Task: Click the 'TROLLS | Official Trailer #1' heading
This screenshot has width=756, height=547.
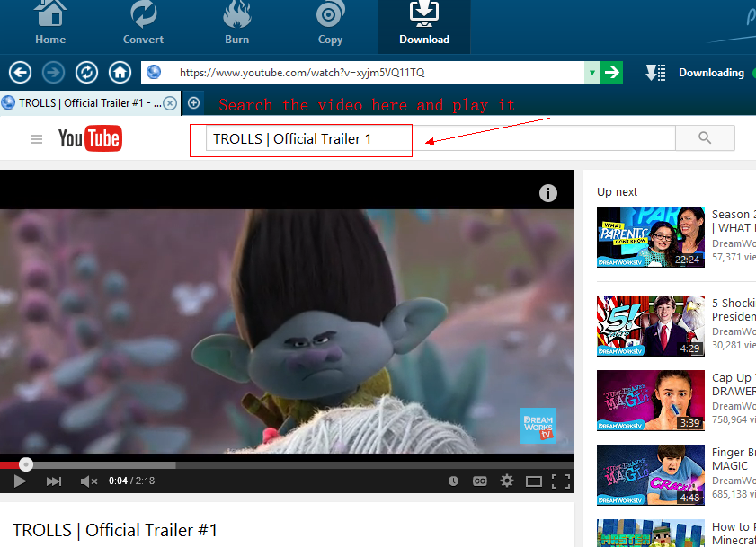Action: (115, 530)
